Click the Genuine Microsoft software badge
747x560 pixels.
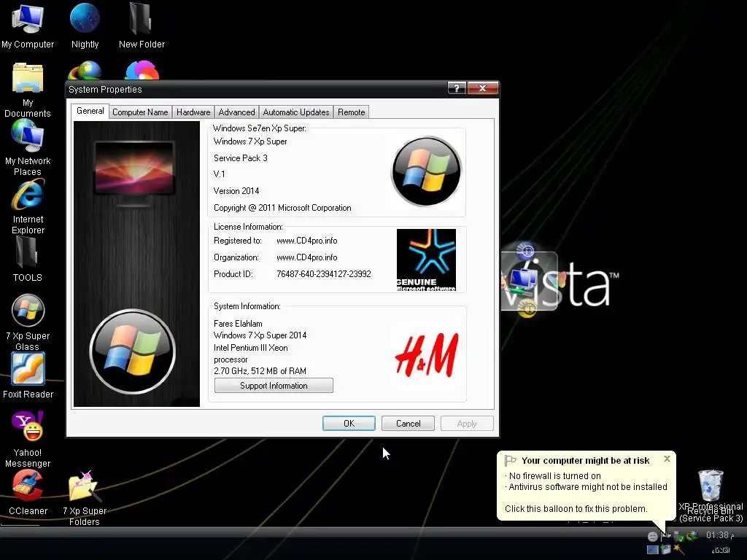pyautogui.click(x=426, y=260)
